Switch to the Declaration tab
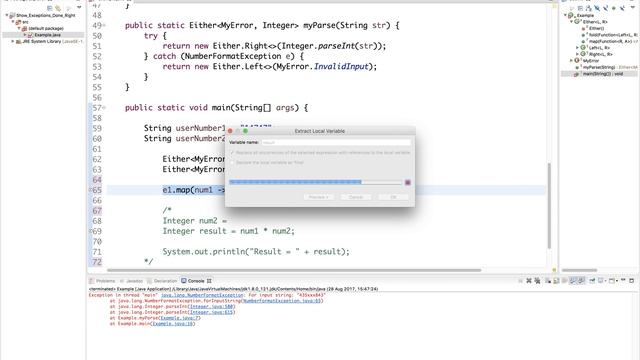Viewport: 640px width, 360px height. (x=162, y=281)
